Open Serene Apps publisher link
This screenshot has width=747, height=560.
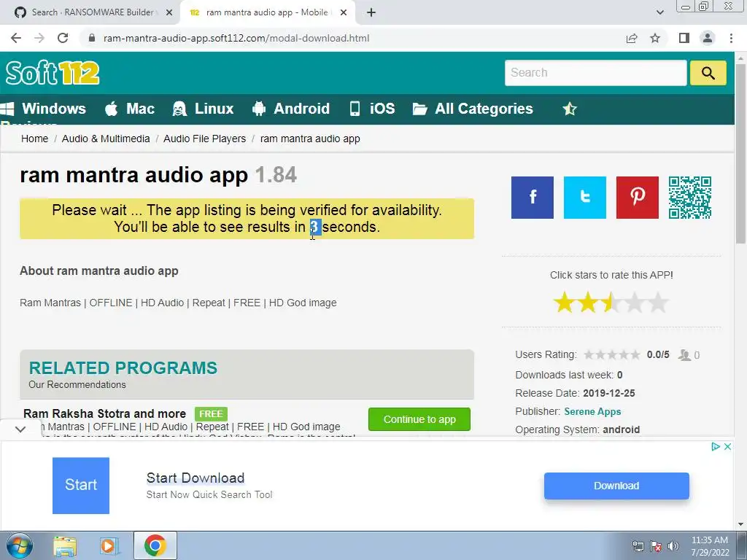[x=592, y=411]
